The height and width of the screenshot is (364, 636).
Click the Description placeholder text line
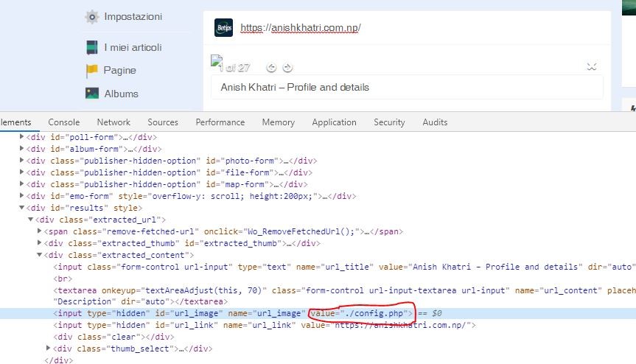point(140,301)
